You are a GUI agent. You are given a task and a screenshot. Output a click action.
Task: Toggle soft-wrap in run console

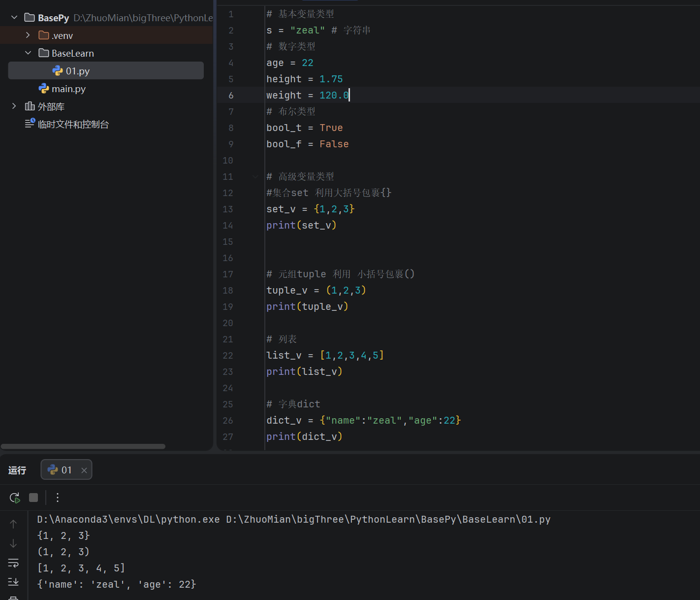tap(13, 563)
